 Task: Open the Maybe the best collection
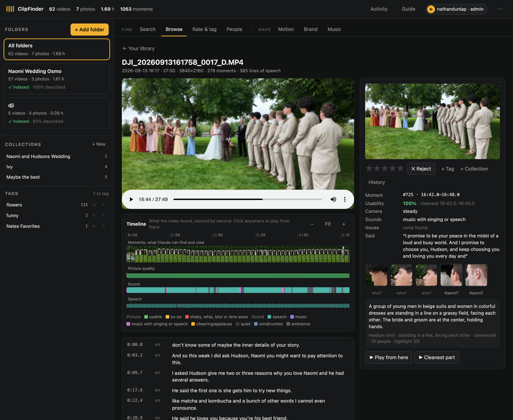(x=57, y=177)
